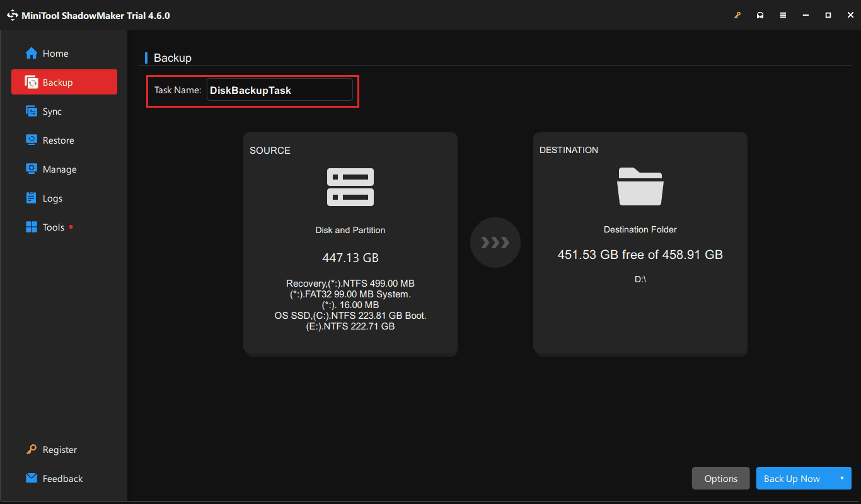Maximize the ShadowMaker window
861x504 pixels.
828,15
